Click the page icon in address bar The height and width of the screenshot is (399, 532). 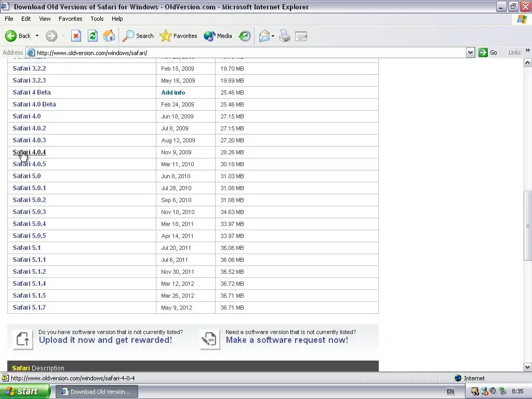click(x=31, y=52)
